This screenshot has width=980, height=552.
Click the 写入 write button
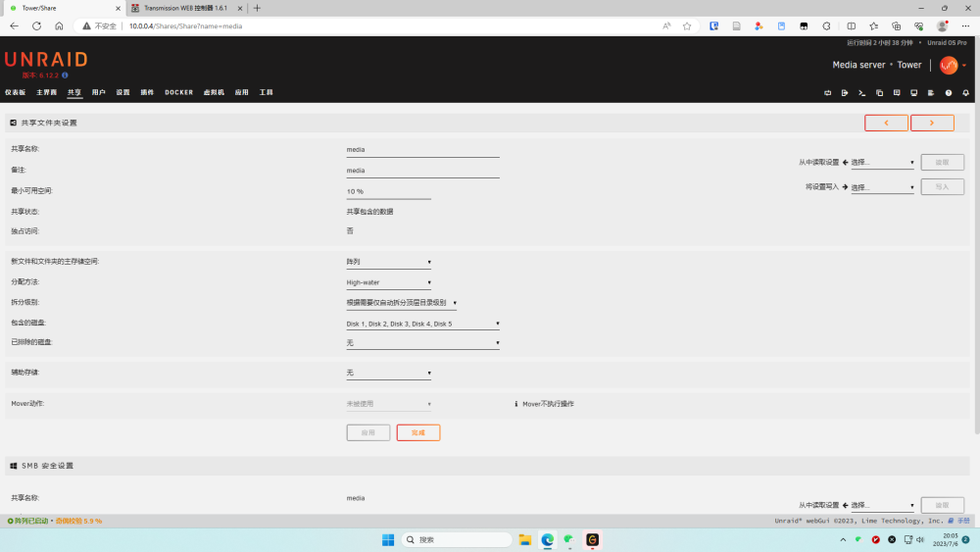[x=943, y=187]
